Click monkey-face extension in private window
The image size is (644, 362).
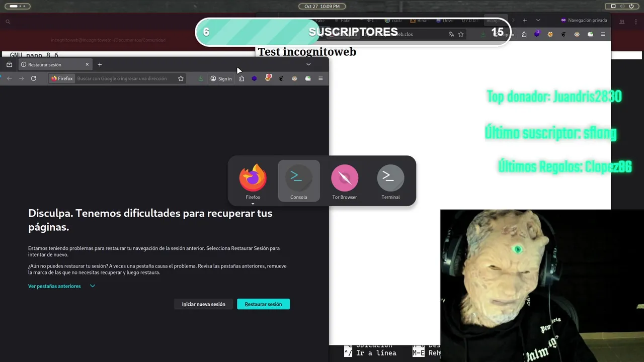point(577,34)
